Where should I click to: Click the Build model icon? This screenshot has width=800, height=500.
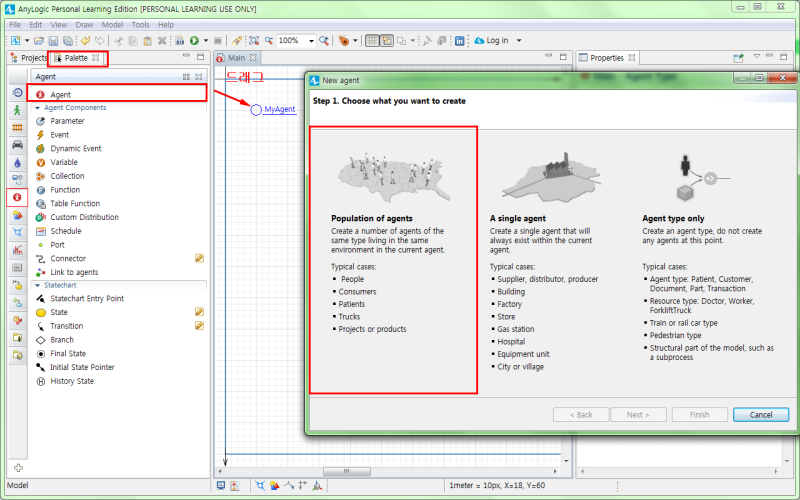pos(180,40)
